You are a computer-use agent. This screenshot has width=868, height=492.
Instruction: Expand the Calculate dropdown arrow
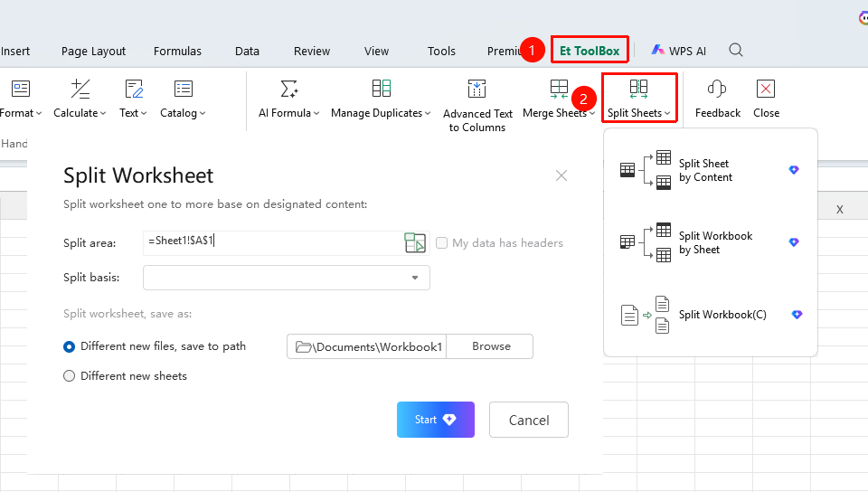[x=103, y=113]
